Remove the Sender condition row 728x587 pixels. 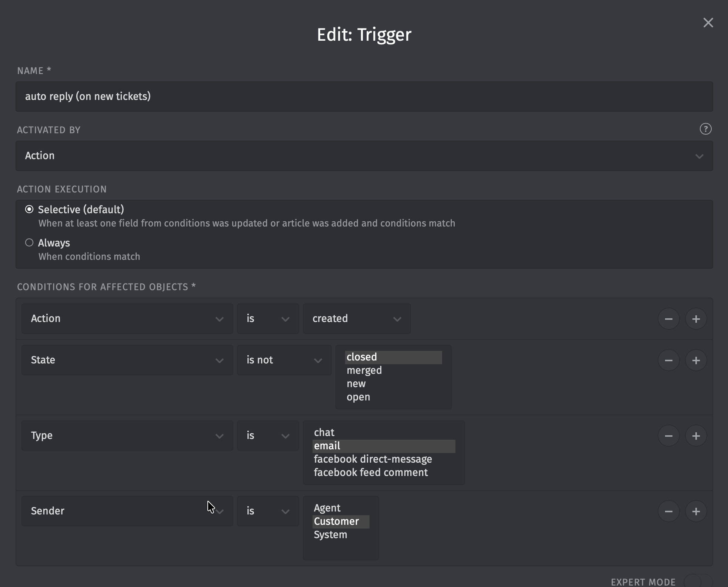tap(668, 511)
